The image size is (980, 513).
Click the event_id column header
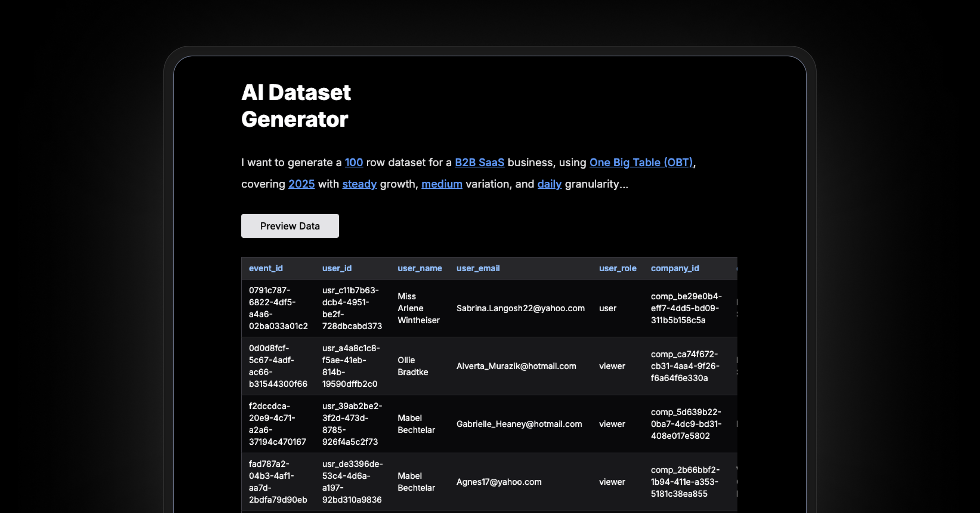coord(266,268)
